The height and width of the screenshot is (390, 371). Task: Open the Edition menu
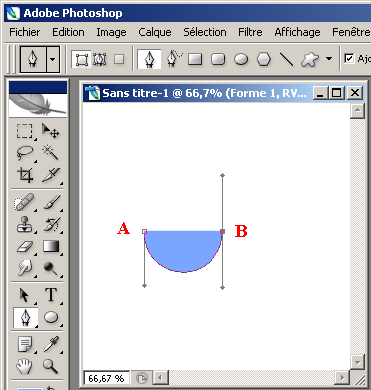[x=68, y=32]
